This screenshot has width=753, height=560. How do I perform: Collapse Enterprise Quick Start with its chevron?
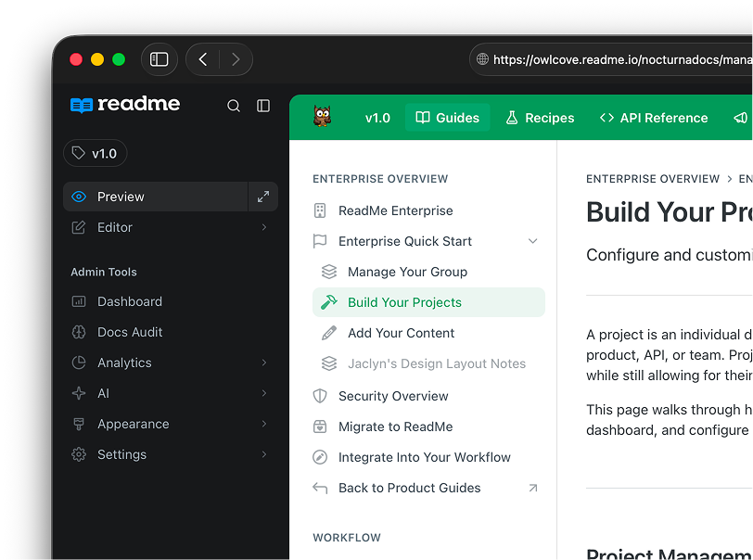(532, 241)
